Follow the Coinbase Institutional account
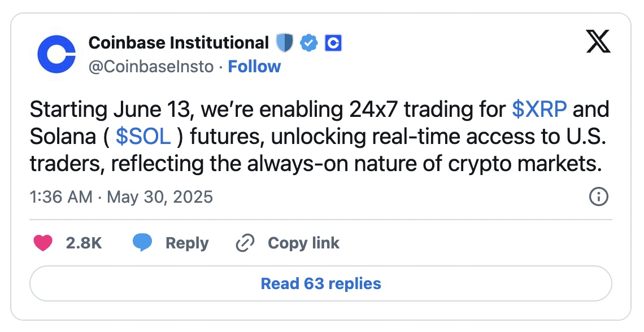The width and height of the screenshot is (644, 332). tap(254, 67)
